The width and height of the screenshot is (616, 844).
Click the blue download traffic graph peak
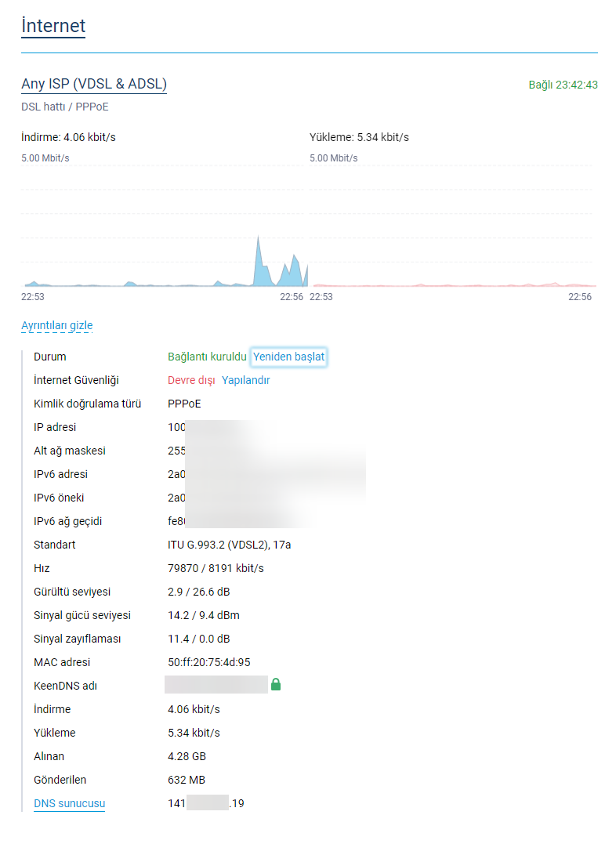[x=259, y=263]
